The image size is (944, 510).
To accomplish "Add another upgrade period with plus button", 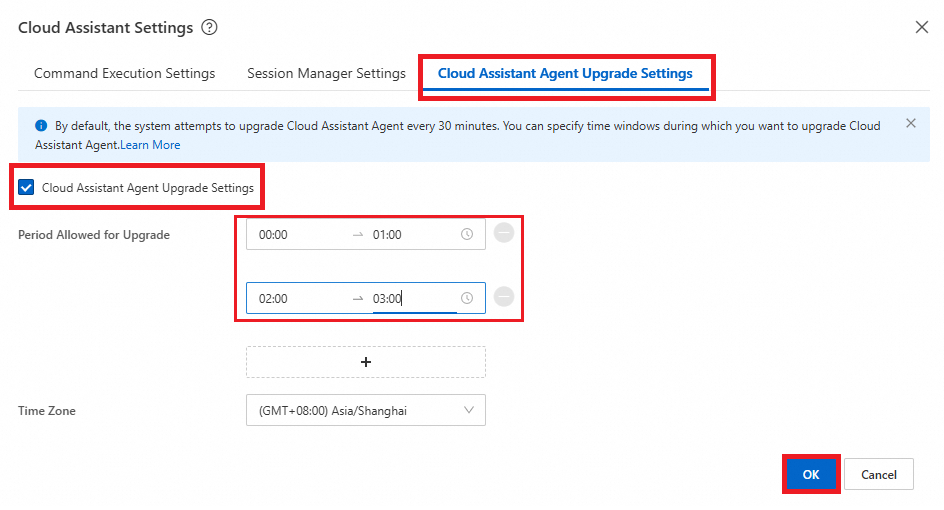I will click(x=365, y=362).
